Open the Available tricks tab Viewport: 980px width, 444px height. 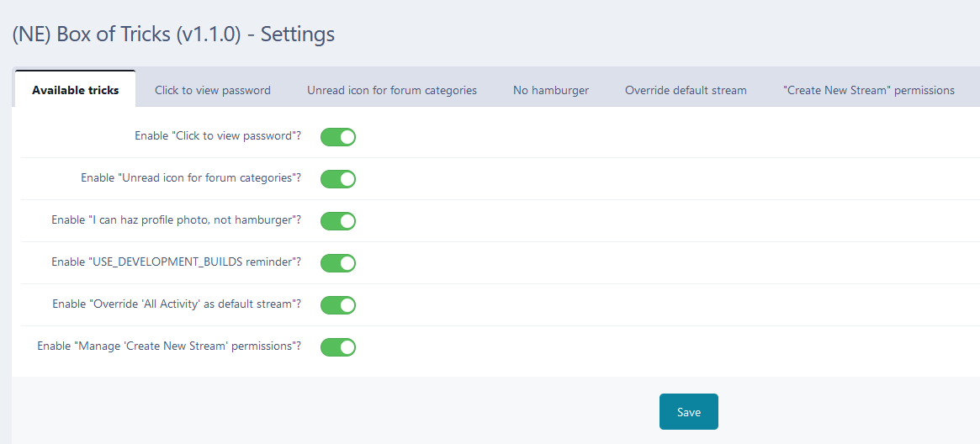click(x=75, y=90)
